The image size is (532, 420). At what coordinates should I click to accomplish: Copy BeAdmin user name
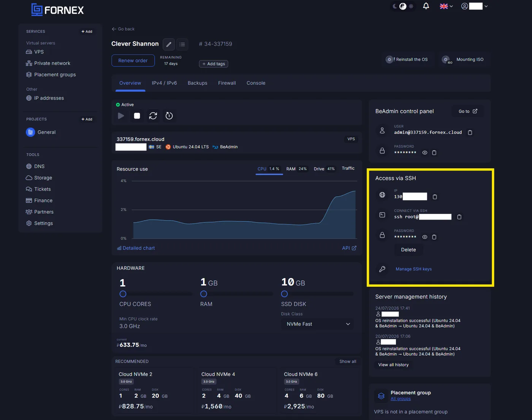click(470, 133)
